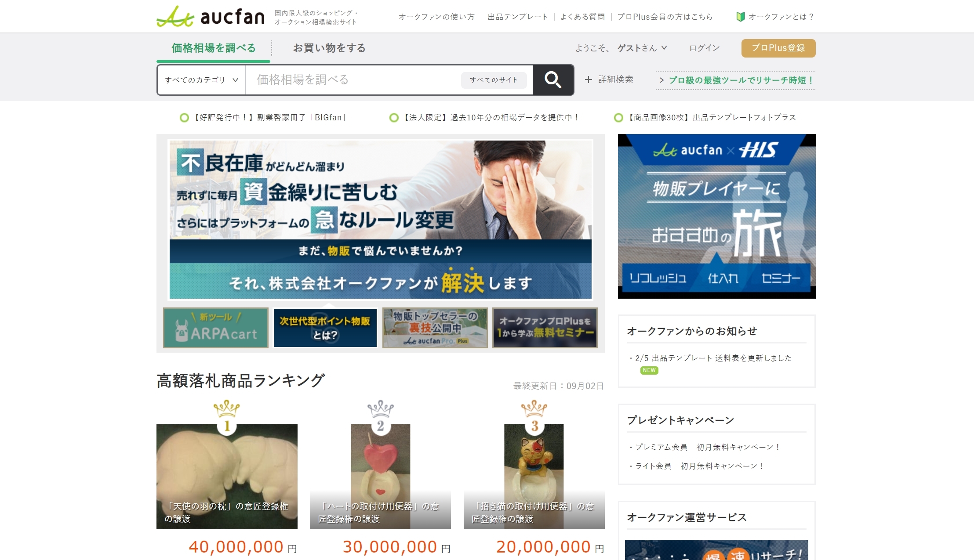
Task: Focus the 価格相場を調べる search field
Action: tap(352, 80)
